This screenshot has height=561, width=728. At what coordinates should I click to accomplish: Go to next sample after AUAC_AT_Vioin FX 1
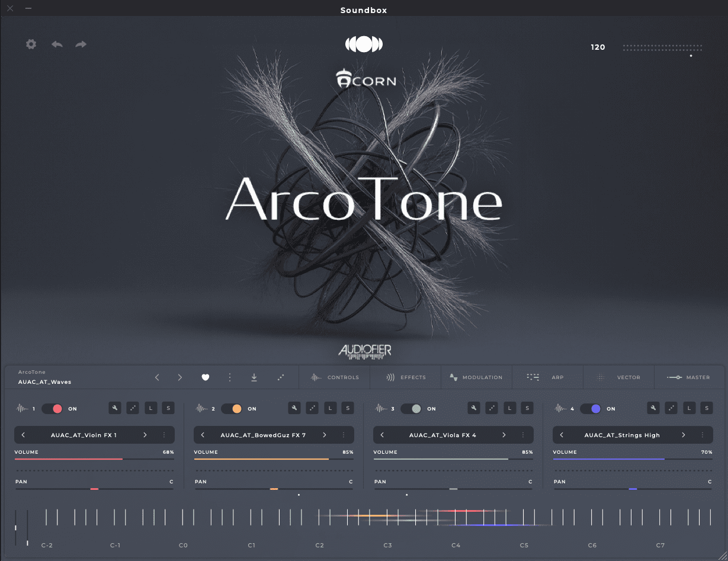[145, 435]
